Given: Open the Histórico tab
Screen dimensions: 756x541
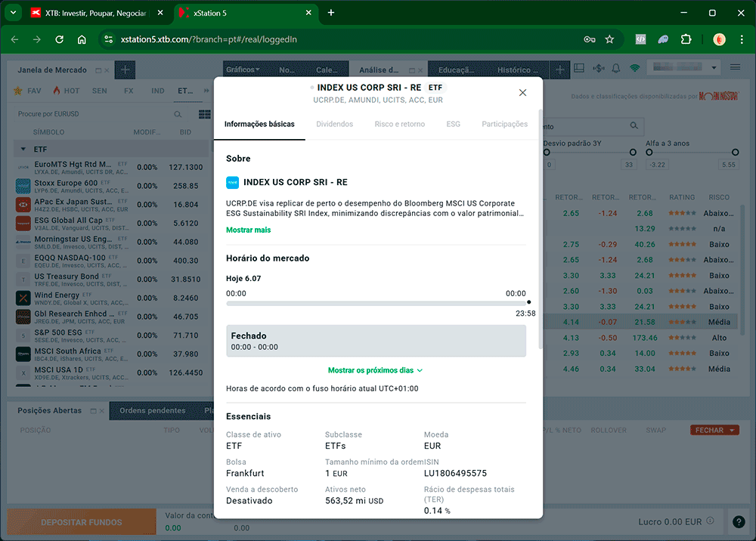Looking at the screenshot, I should coord(517,70).
